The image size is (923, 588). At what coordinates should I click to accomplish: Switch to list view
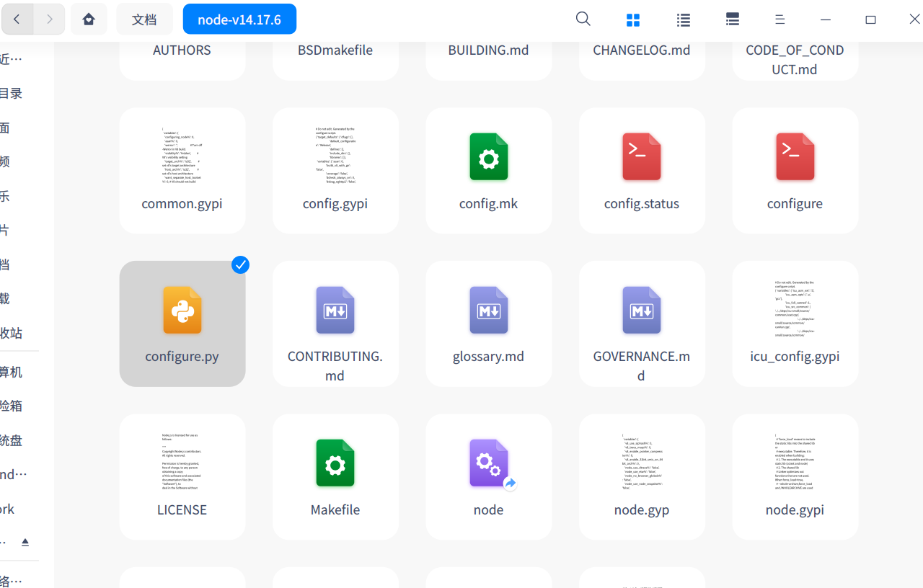click(684, 19)
